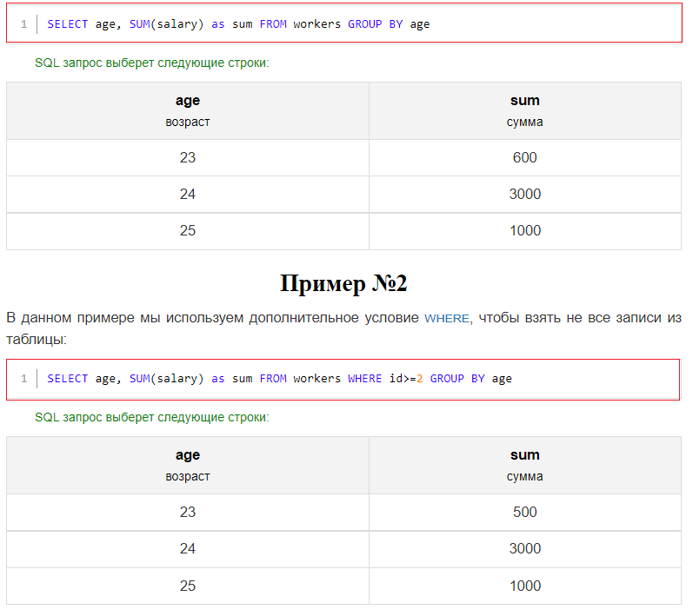This screenshot has width=693, height=616.
Task: Click age 23 in the second table
Action: click(188, 513)
